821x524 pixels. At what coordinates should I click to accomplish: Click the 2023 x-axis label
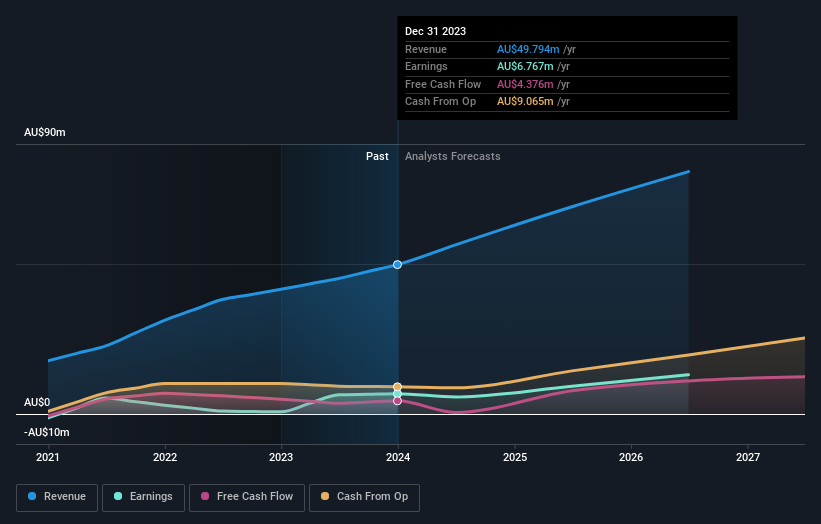(x=281, y=457)
